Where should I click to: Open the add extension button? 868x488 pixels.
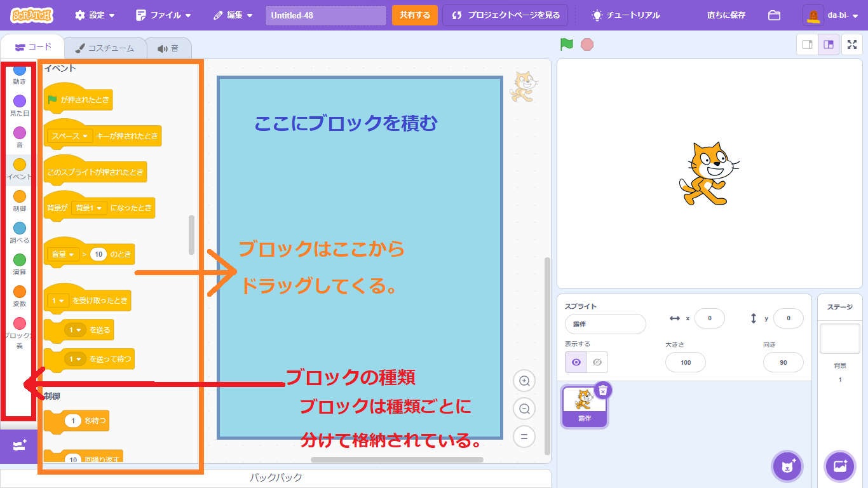click(19, 446)
